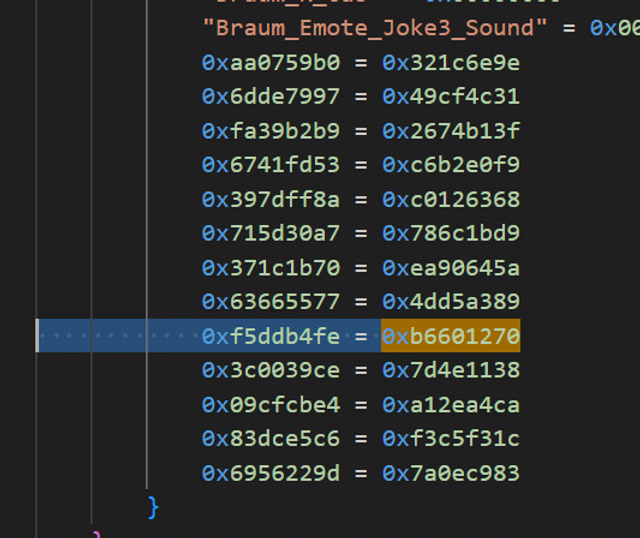The width and height of the screenshot is (640, 538).
Task: Click the value 0xc6b2e0f9
Action: coord(450,165)
